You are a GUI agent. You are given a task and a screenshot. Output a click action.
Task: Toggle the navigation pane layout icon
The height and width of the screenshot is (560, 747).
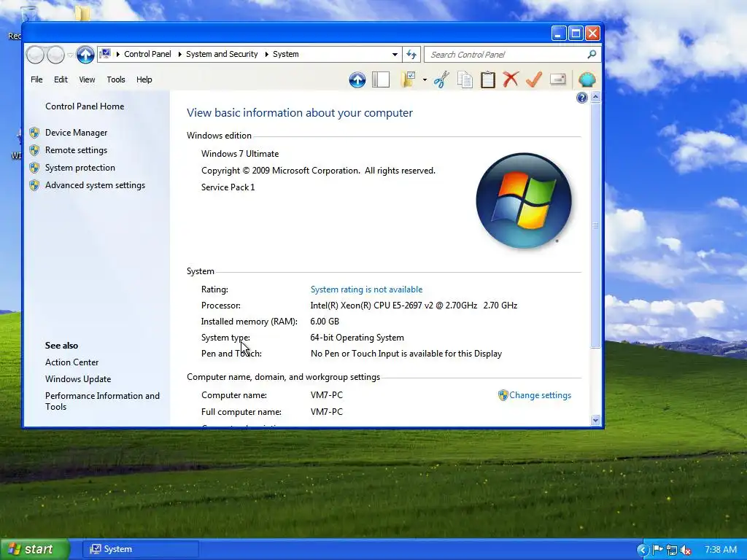tap(381, 79)
